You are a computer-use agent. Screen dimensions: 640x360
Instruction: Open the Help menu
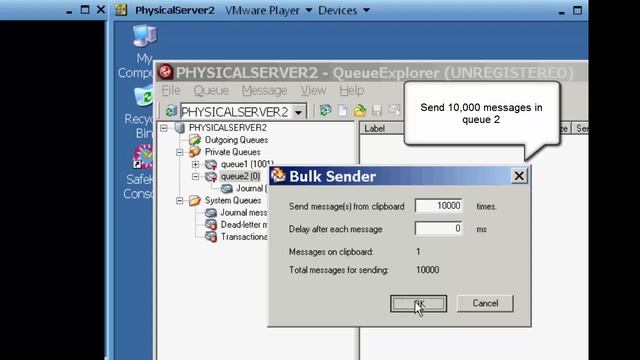click(x=351, y=91)
